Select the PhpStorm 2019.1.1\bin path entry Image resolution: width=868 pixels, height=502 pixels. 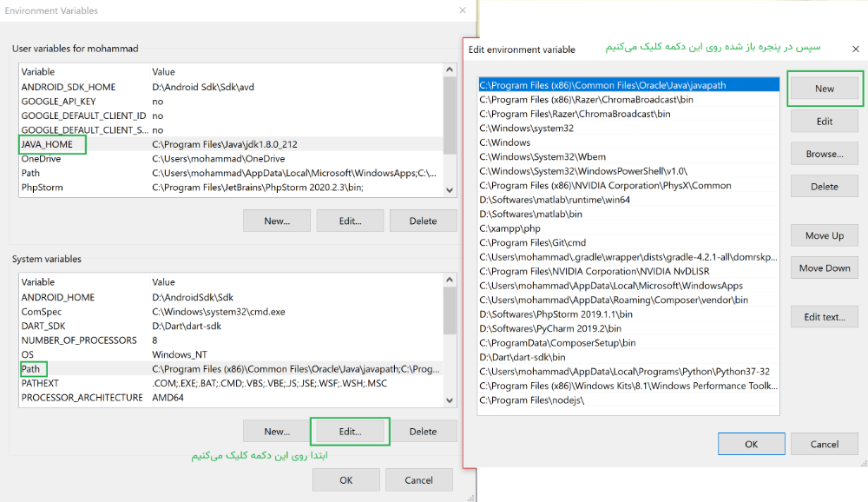tap(628, 314)
